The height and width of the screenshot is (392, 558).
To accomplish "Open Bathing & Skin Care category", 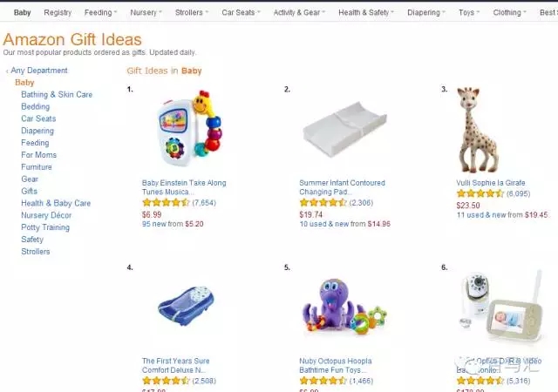I will click(x=57, y=95).
